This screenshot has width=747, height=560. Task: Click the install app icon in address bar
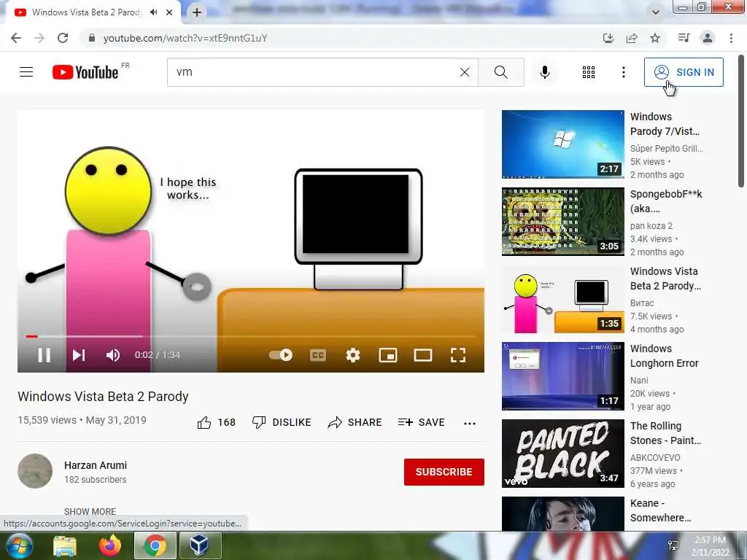tap(608, 38)
